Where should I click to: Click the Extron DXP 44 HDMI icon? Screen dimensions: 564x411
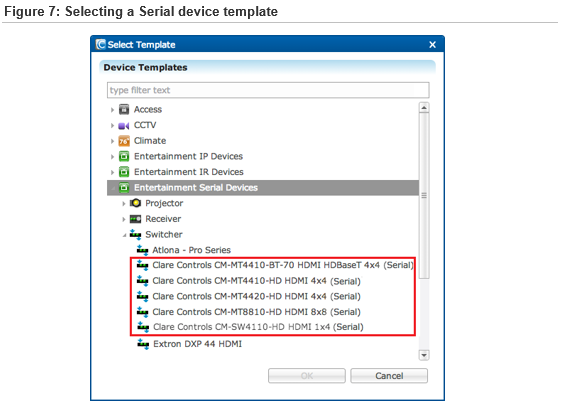coord(143,344)
